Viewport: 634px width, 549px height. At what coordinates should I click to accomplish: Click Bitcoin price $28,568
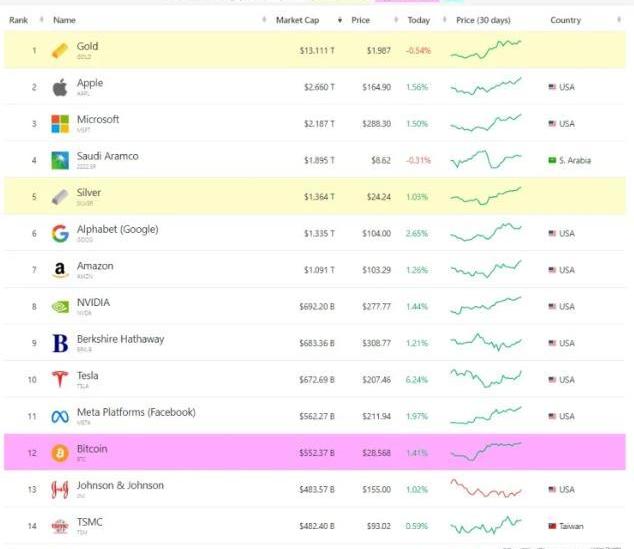[x=376, y=453]
